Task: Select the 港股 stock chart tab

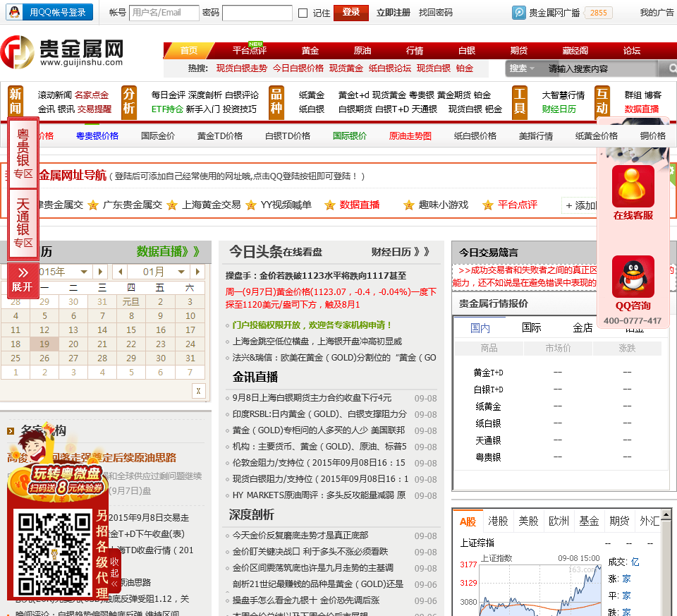Action: click(498, 521)
